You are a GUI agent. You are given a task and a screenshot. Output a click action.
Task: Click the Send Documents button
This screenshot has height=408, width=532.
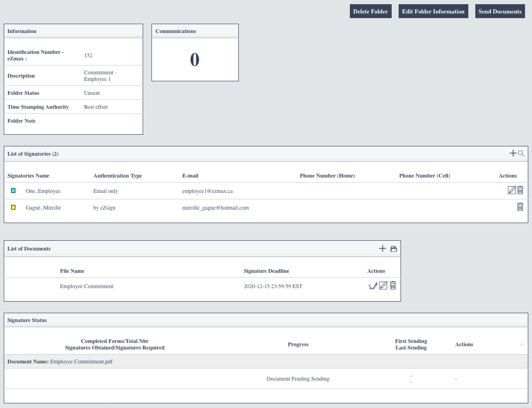click(x=500, y=11)
